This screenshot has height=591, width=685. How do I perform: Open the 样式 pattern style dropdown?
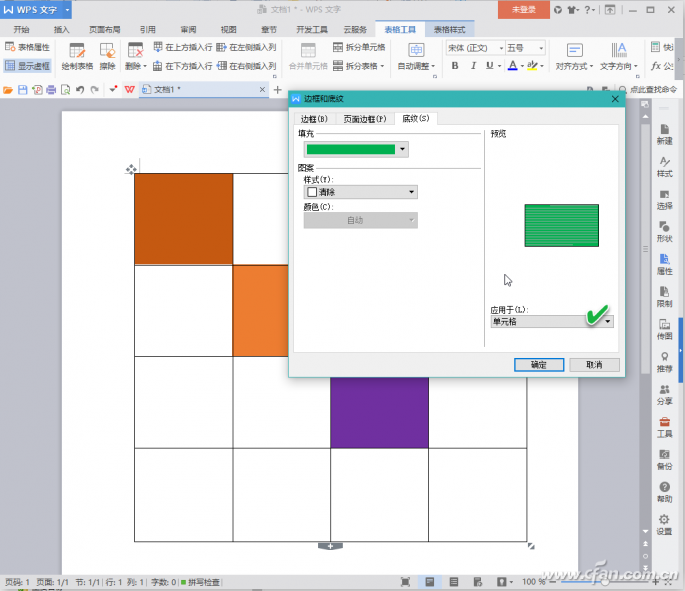[361, 192]
